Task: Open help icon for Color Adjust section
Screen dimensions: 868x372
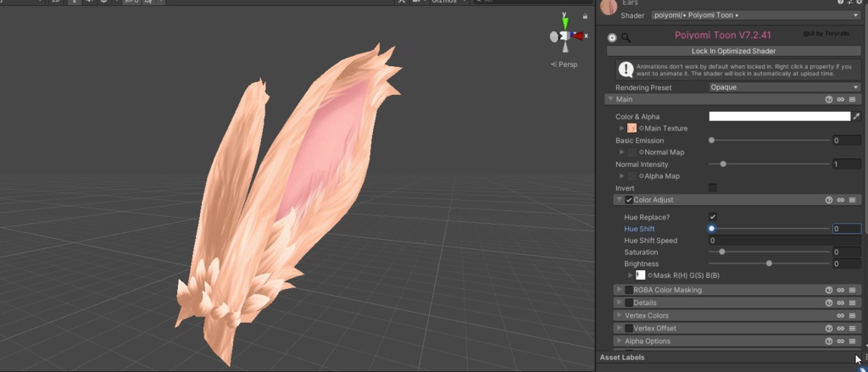Action: 829,200
